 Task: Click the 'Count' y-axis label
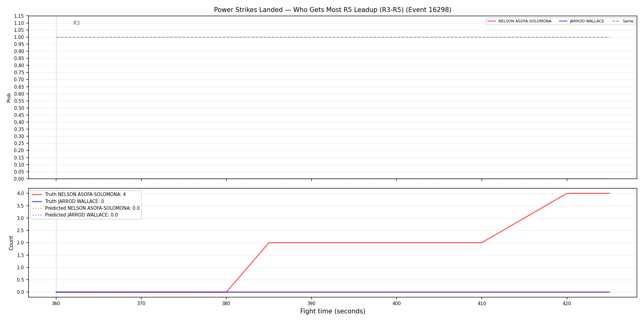point(11,243)
